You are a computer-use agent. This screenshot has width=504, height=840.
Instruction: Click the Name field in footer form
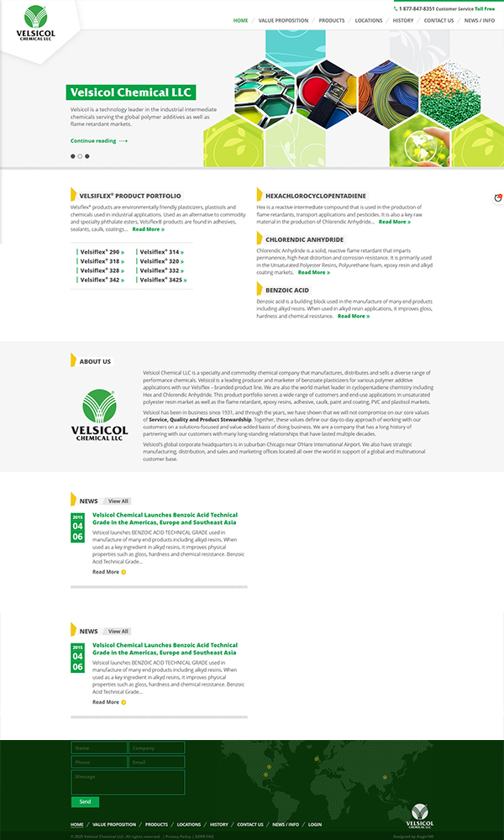coord(99,748)
